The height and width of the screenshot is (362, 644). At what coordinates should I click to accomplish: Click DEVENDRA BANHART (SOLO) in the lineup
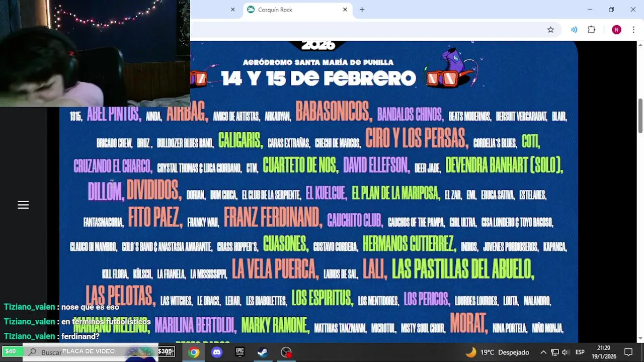click(x=504, y=165)
